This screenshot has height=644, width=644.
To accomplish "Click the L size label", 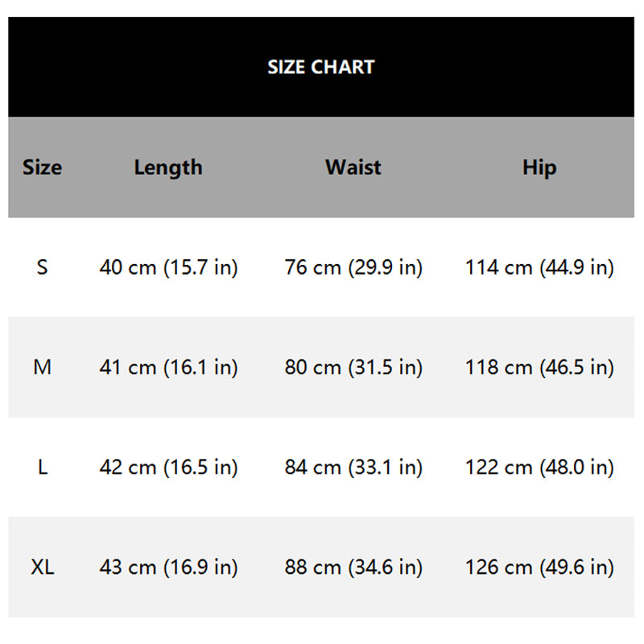I will click(42, 467).
